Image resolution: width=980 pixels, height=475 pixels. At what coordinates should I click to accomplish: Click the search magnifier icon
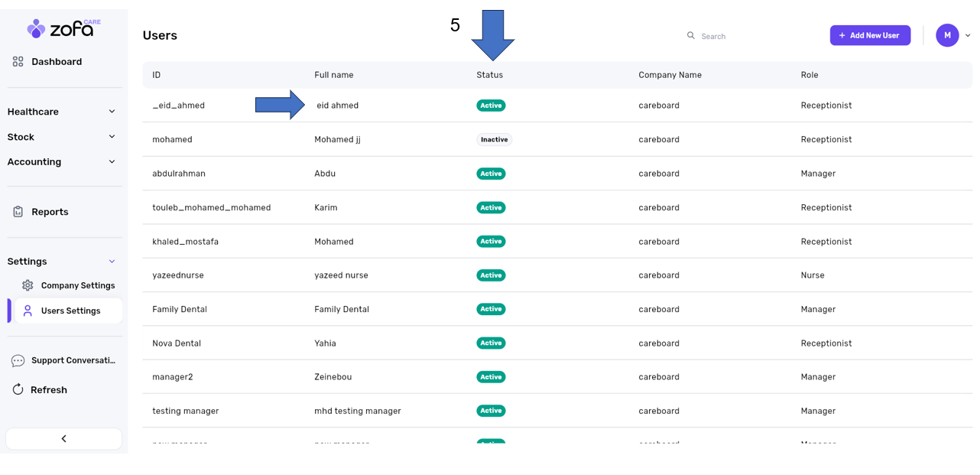[691, 36]
